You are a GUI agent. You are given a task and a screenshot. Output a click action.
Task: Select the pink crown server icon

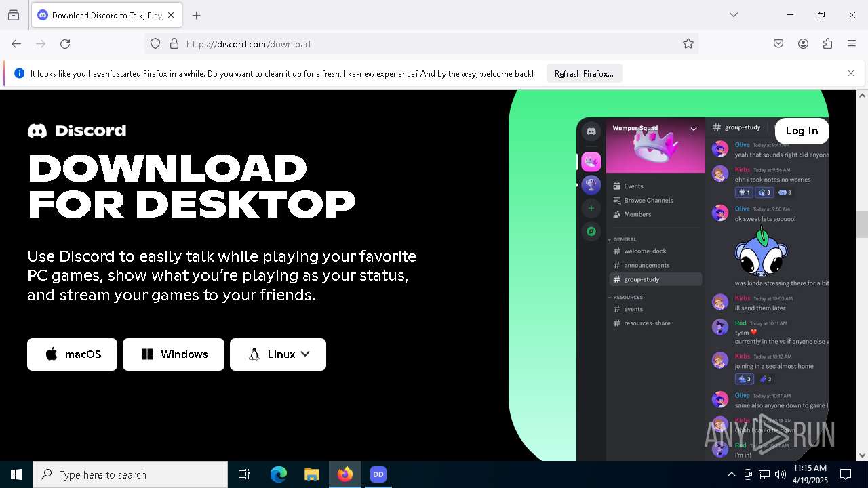tap(591, 162)
